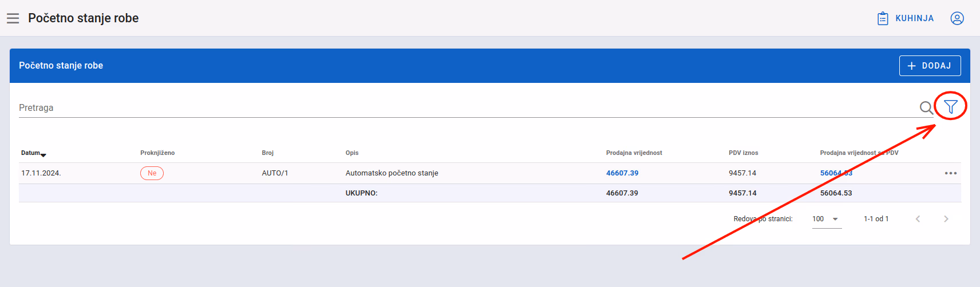Screen dimensions: 980x287
Task: Select the KUHINJA location label
Action: [x=914, y=18]
